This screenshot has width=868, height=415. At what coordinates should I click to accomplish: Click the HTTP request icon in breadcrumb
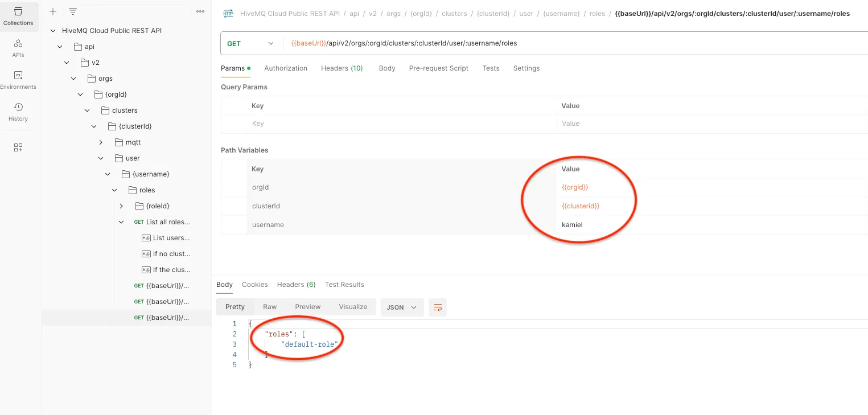point(228,14)
